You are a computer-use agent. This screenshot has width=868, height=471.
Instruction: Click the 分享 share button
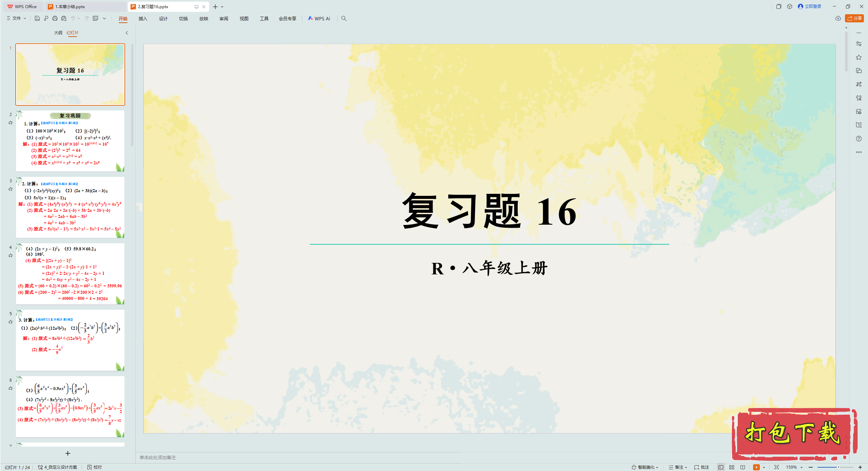(x=854, y=18)
